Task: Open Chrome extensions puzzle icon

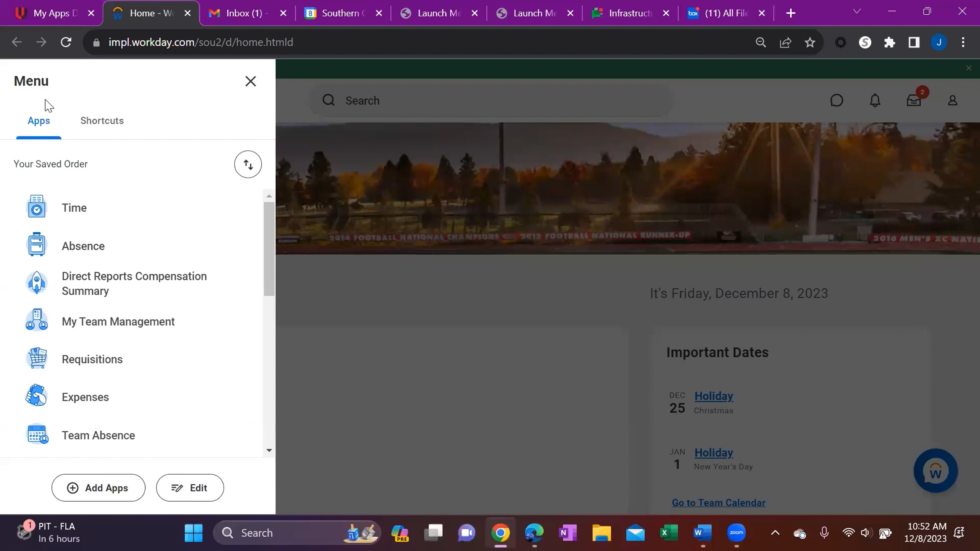Action: click(x=889, y=42)
